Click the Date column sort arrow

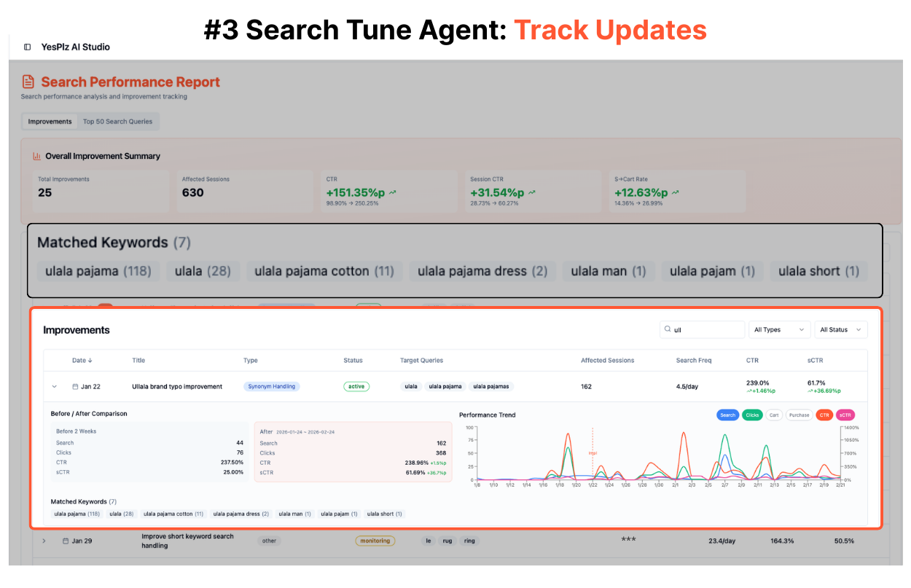pyautogui.click(x=90, y=361)
